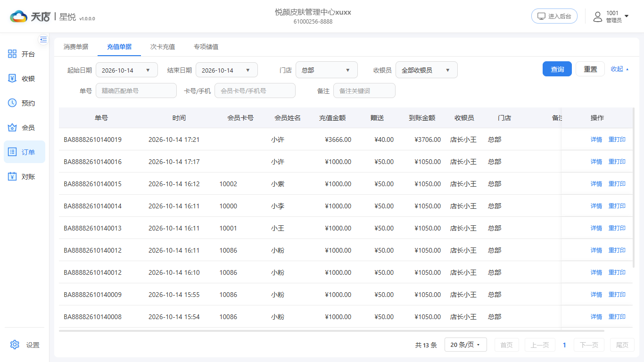This screenshot has width=644, height=362.
Task: Collapse the sidebar with the fold icon
Action: [43, 40]
